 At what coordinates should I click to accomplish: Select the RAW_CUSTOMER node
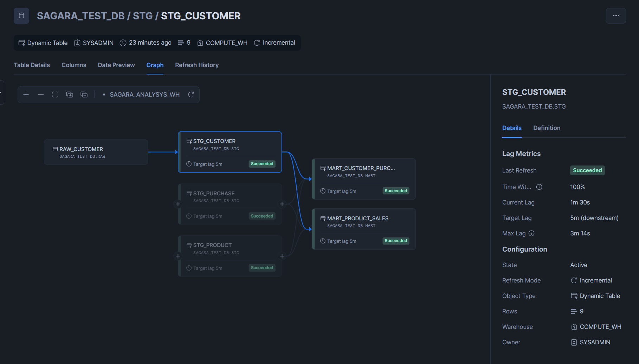pyautogui.click(x=96, y=152)
